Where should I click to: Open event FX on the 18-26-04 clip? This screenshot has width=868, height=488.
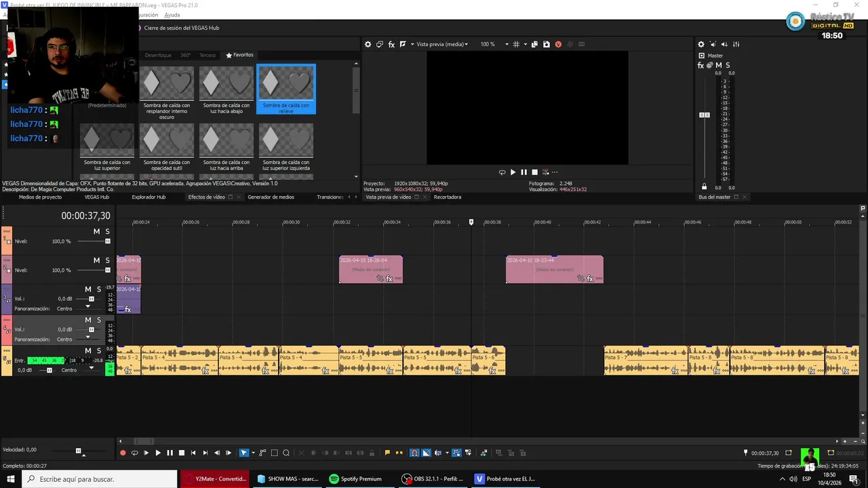[x=389, y=279]
